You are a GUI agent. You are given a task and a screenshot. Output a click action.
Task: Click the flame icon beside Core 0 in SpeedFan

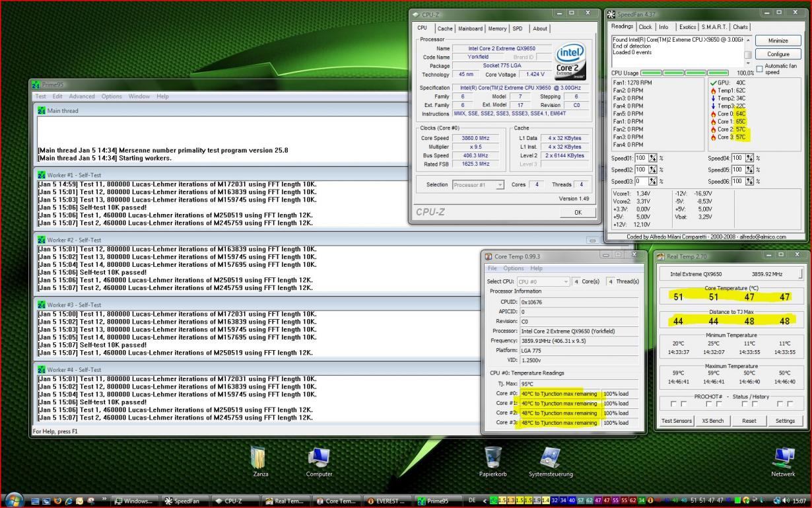(714, 114)
